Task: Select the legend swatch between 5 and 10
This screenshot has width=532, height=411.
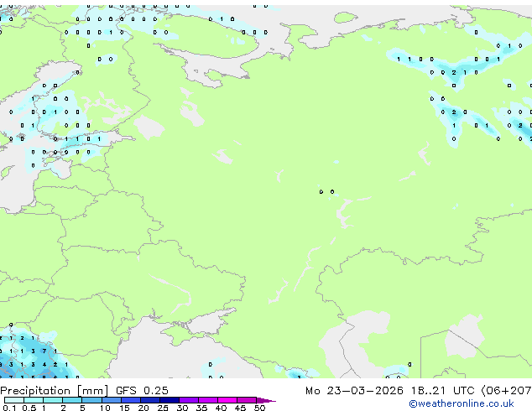Action: coord(92,400)
